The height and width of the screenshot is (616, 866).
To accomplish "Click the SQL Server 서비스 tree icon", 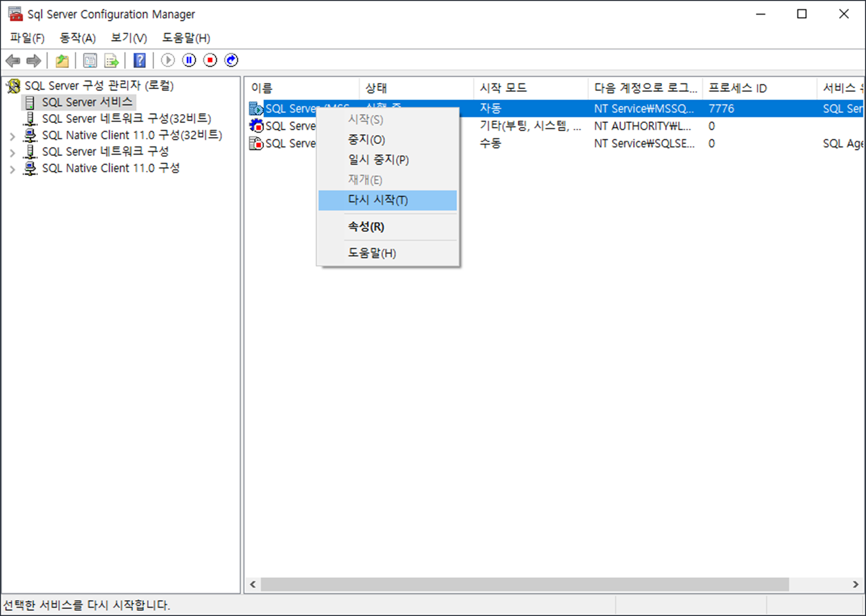I will click(30, 102).
